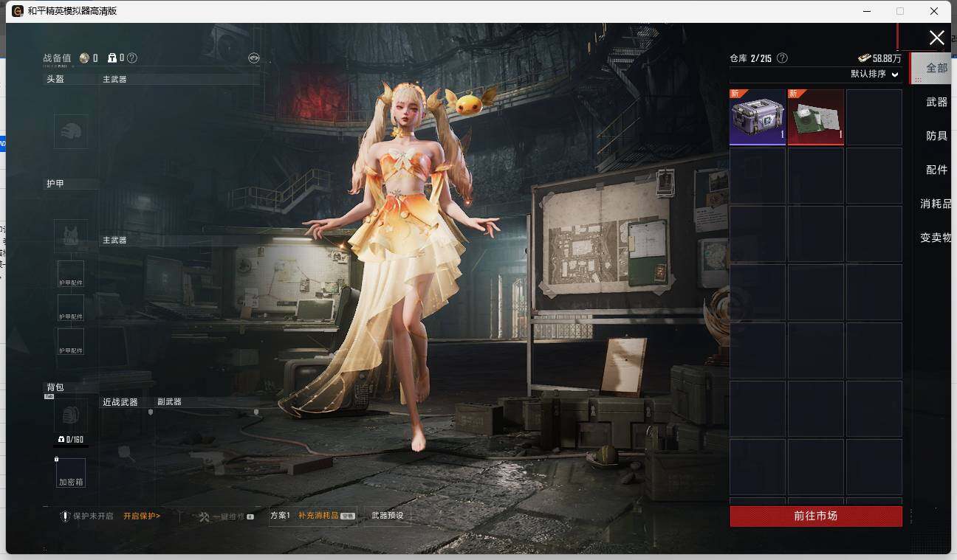Open the 加密箱 secure case slot
Image resolution: width=957 pixels, height=560 pixels.
71,472
